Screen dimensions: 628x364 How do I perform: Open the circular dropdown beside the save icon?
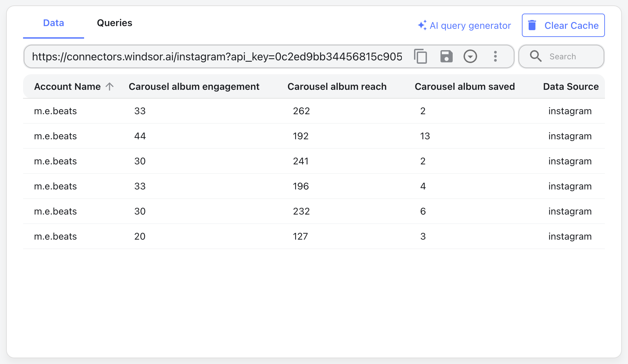coord(470,56)
